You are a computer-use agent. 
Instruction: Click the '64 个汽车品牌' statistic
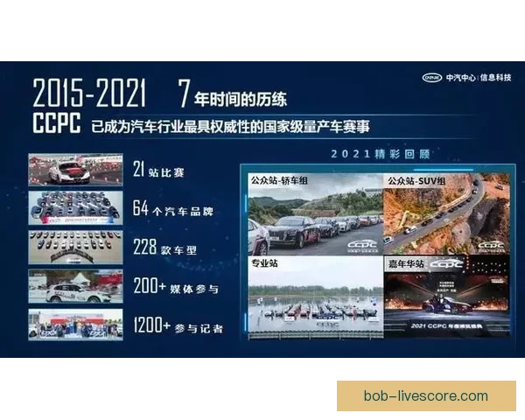172,208
